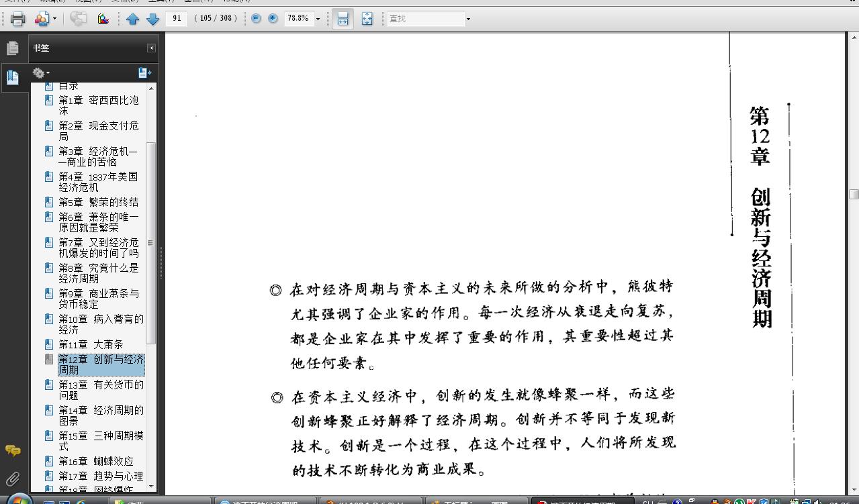Go to previous page with up arrow
Image resolution: width=859 pixels, height=504 pixels.
tap(132, 19)
